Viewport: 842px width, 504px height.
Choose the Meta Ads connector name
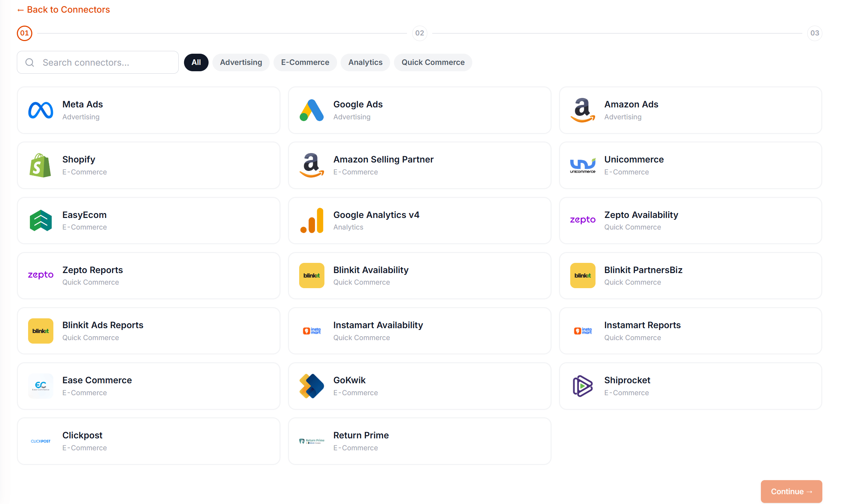(x=83, y=104)
